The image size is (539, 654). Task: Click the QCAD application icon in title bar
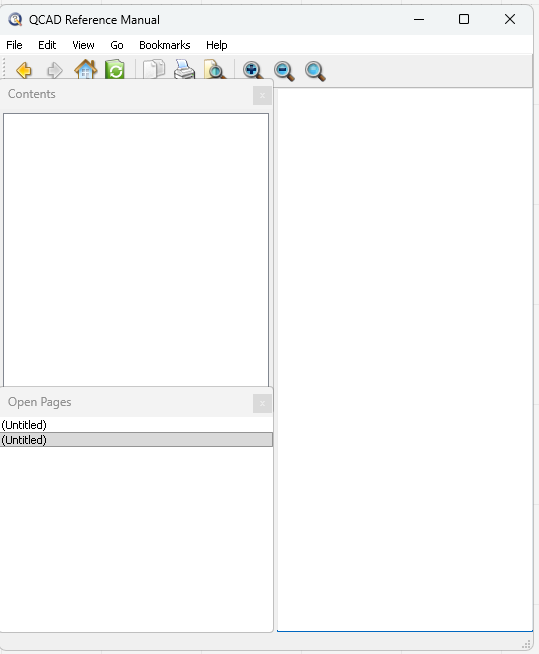click(x=15, y=20)
